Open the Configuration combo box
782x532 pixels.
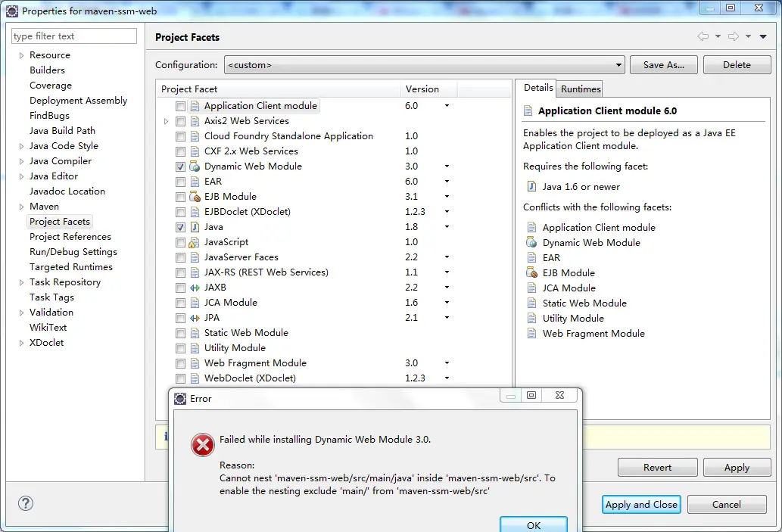tap(425, 65)
